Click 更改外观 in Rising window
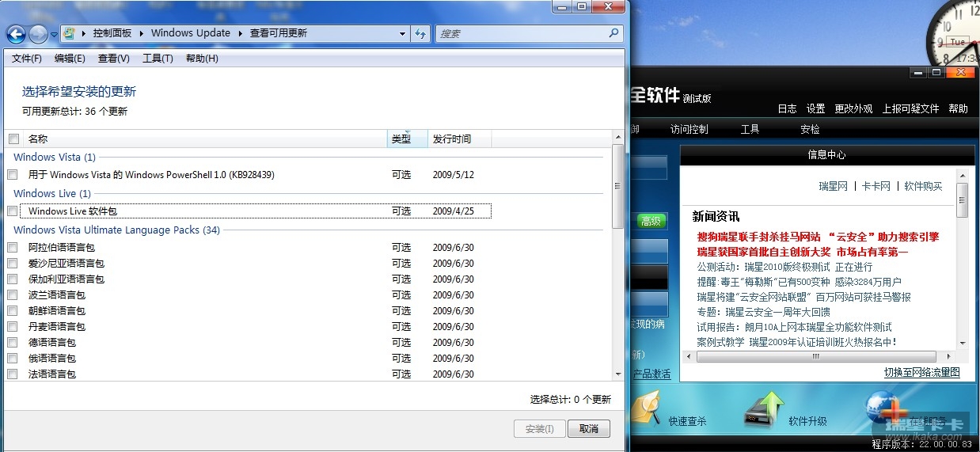The image size is (980, 452). click(x=853, y=108)
